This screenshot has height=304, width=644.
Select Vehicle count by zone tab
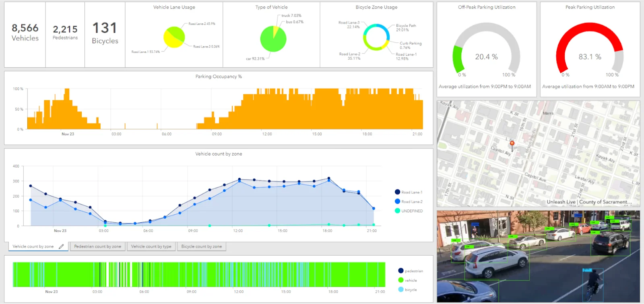pos(33,246)
